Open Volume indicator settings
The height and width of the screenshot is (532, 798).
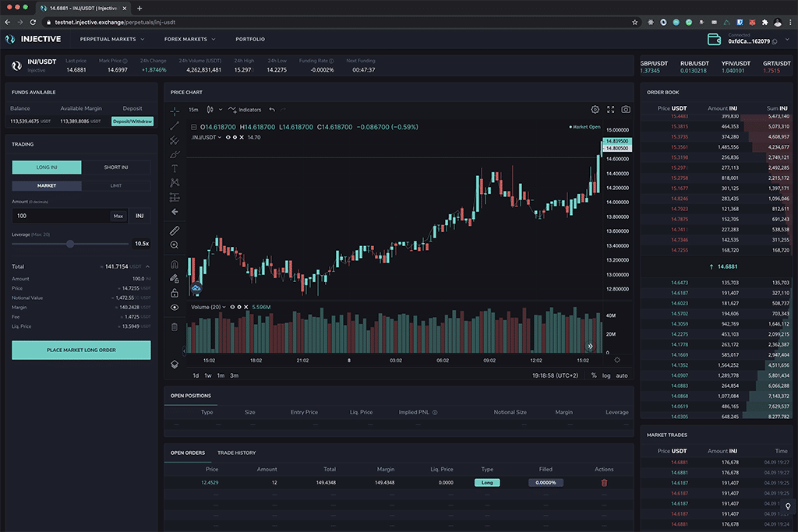click(239, 307)
